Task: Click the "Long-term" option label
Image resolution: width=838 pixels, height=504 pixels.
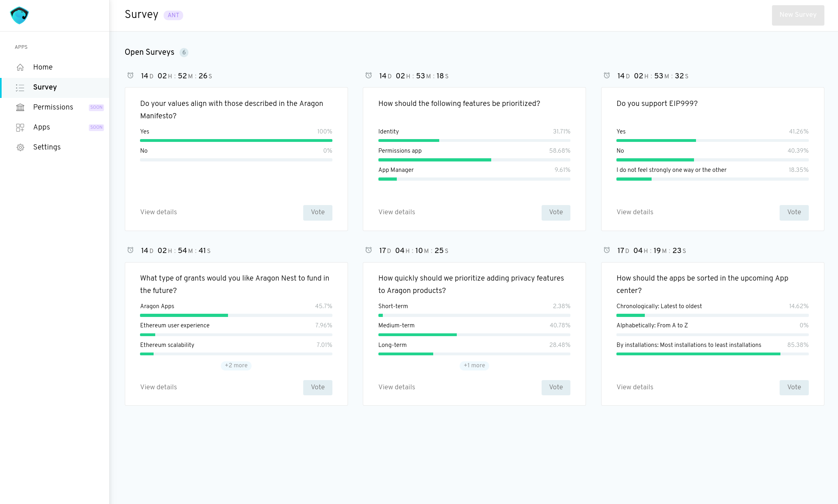Action: pyautogui.click(x=392, y=345)
